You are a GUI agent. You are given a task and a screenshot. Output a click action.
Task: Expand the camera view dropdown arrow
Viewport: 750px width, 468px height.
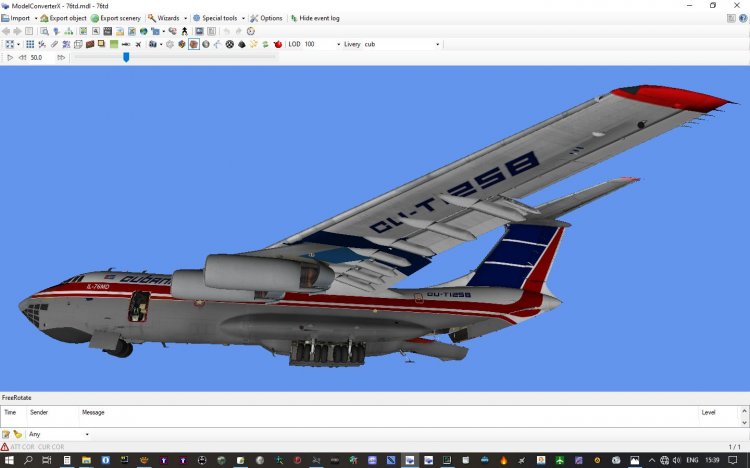(x=161, y=44)
